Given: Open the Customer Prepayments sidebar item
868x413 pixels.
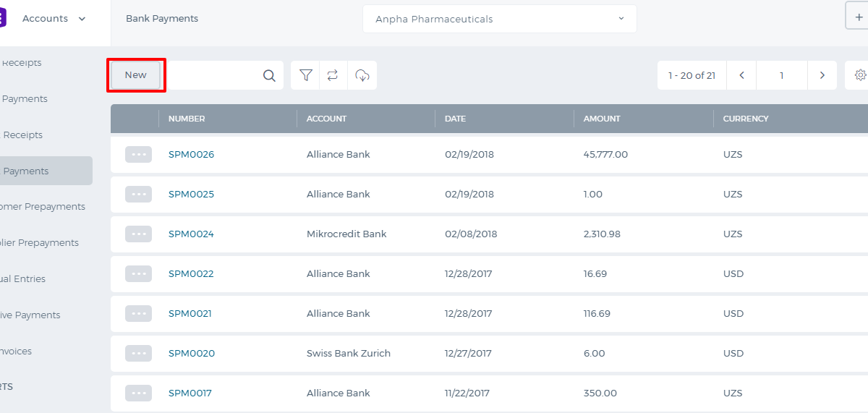Looking at the screenshot, I should tap(43, 207).
